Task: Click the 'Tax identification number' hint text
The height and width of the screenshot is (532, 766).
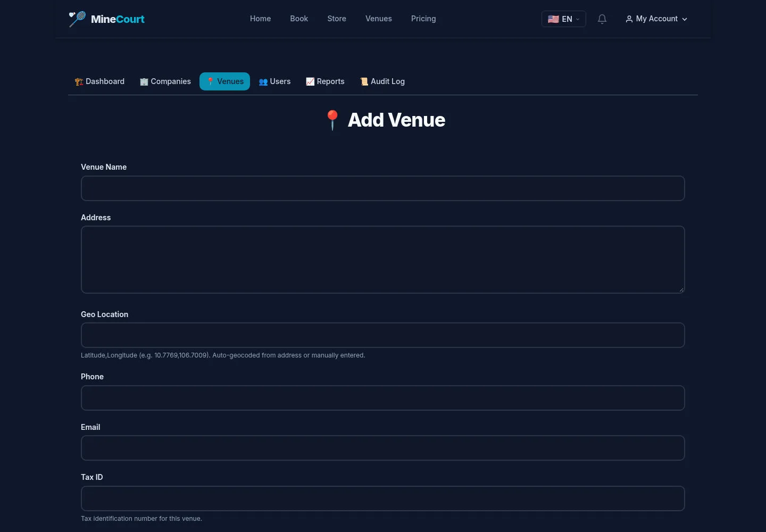Action: pyautogui.click(x=141, y=519)
